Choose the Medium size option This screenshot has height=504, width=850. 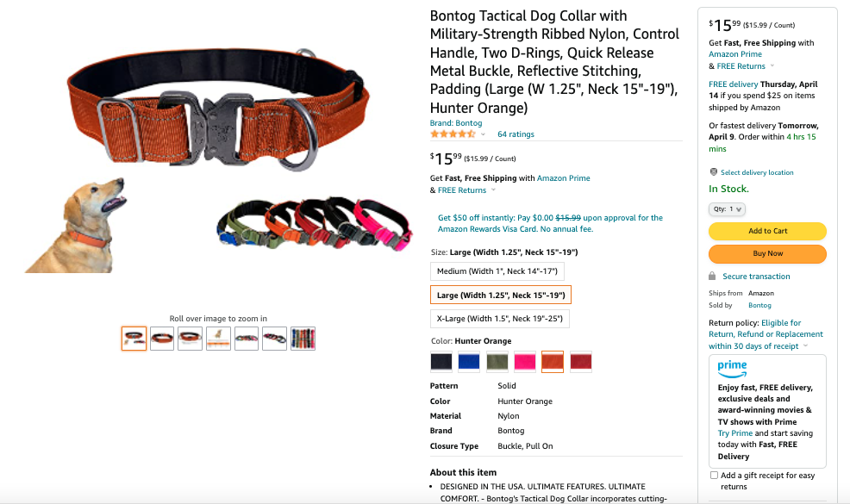tap(497, 271)
